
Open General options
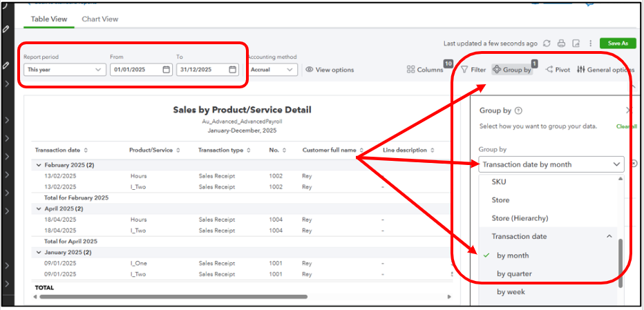[605, 70]
